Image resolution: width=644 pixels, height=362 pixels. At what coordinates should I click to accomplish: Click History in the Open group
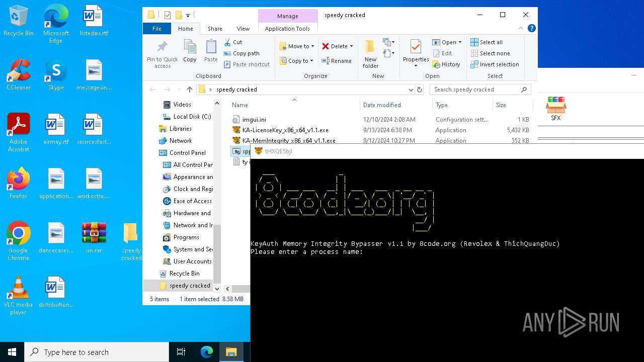point(446,64)
